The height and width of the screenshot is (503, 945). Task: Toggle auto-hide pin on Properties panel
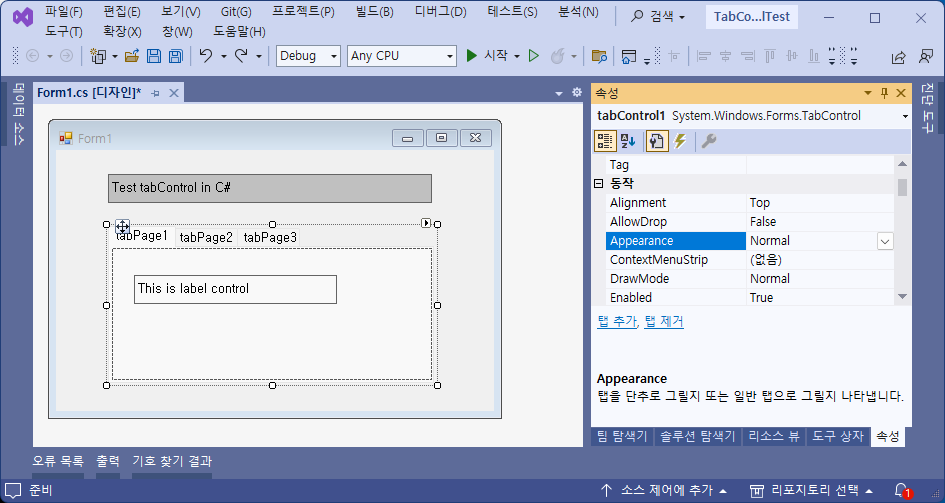pos(884,93)
